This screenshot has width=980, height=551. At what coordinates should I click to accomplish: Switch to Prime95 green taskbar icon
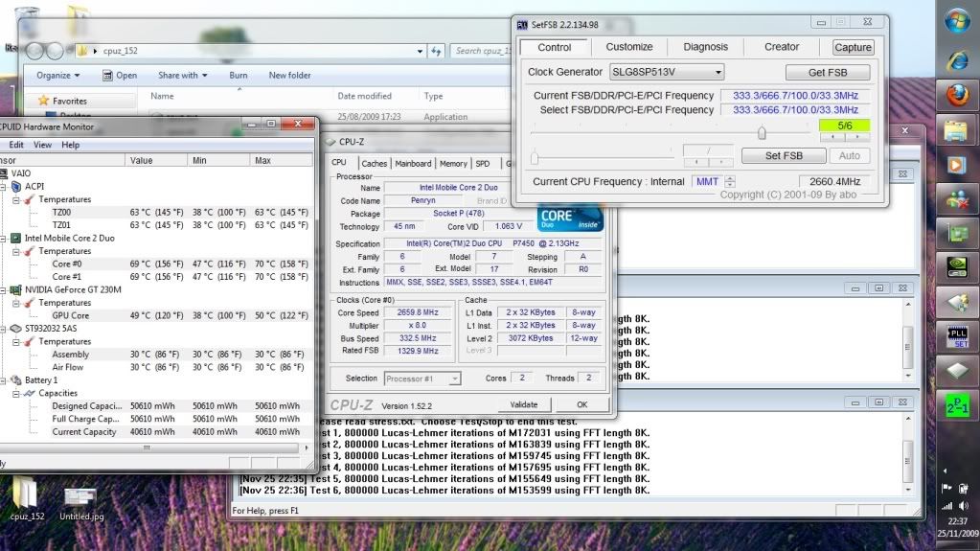pos(958,406)
